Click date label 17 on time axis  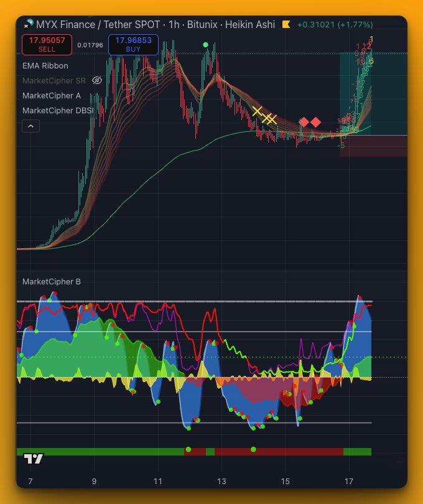(x=349, y=481)
